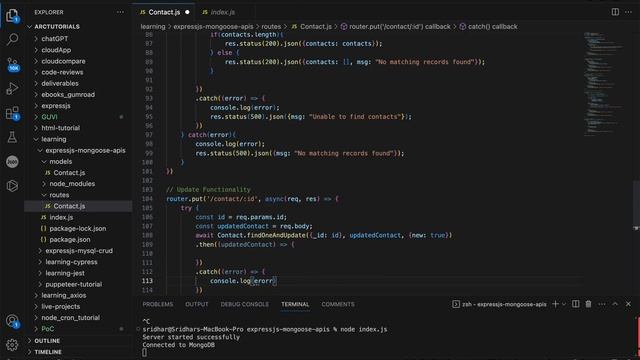The height and width of the screenshot is (360, 640).
Task: Close the terminal panel
Action: (628, 304)
